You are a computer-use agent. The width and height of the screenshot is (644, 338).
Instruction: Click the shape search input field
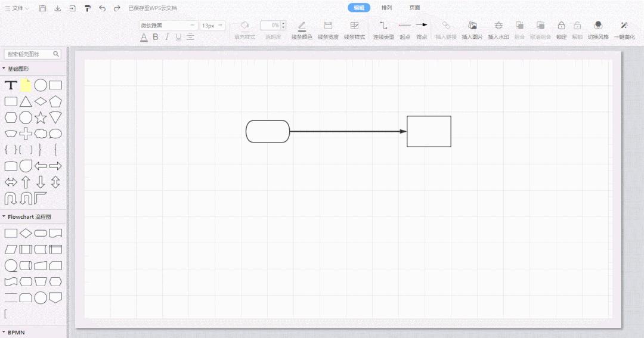[30, 54]
